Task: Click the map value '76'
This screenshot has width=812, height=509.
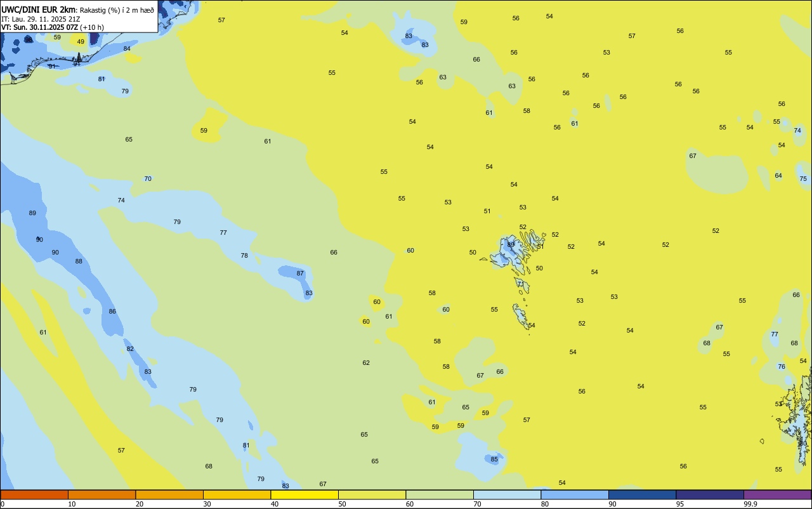Action: pos(782,367)
